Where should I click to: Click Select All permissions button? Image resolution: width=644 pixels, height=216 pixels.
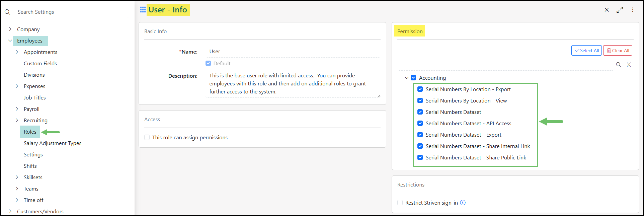pyautogui.click(x=586, y=51)
